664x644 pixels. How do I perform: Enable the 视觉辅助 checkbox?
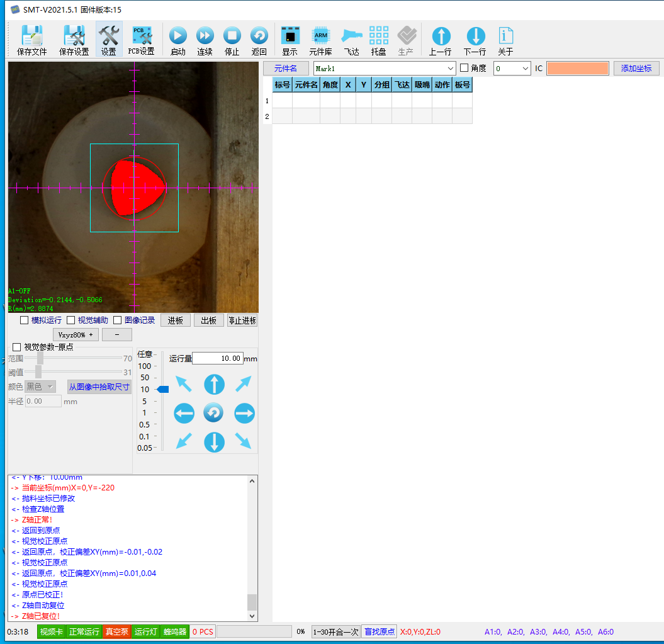click(x=70, y=320)
